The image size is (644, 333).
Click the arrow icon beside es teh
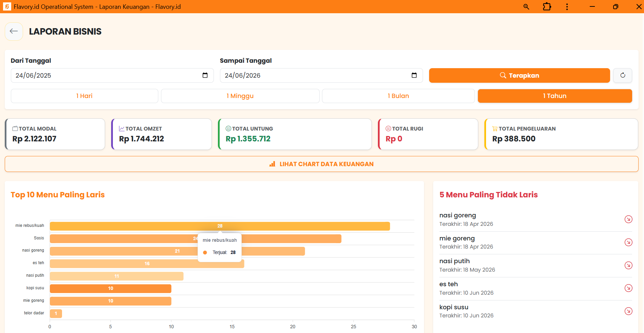628,288
